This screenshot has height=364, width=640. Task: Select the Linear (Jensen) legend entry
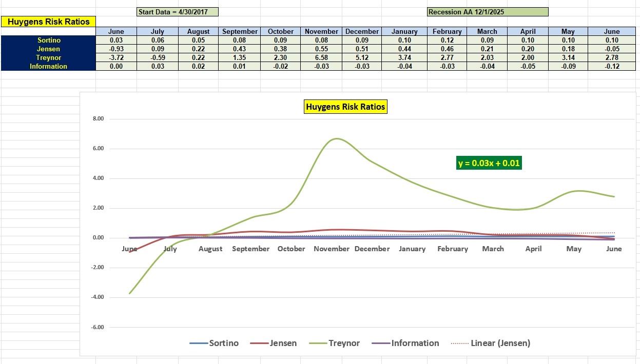pos(490,343)
